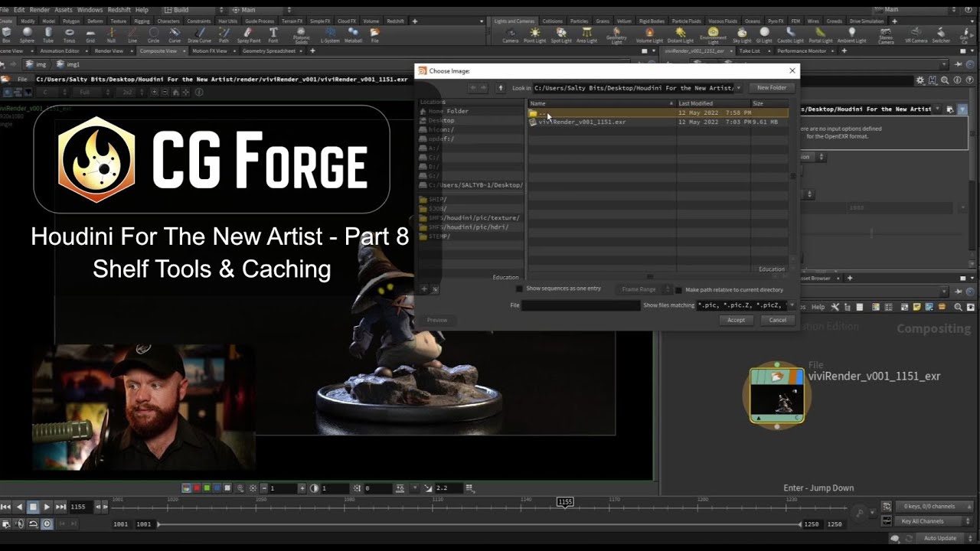Viewport: 980px width, 551px height.
Task: Select the Pyro FX shelf tab
Action: click(x=776, y=21)
